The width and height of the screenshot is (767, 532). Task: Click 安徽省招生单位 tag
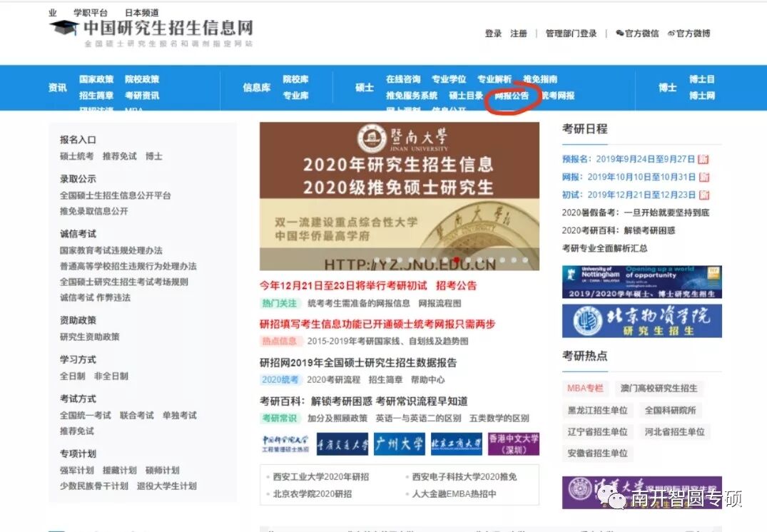597,454
